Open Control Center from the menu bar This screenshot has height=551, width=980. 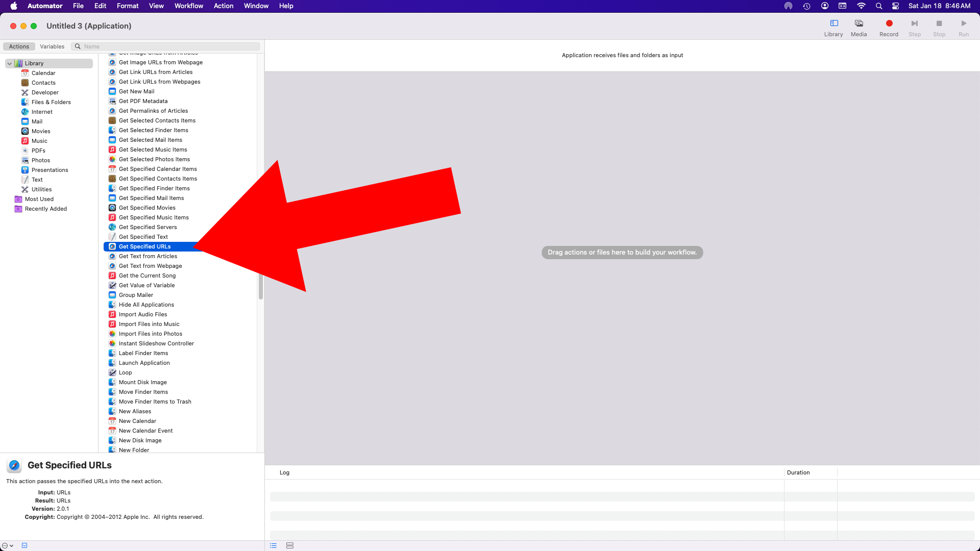pos(895,6)
